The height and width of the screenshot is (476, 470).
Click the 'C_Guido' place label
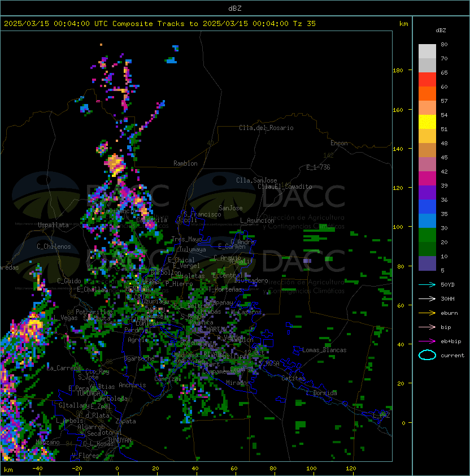tap(69, 281)
